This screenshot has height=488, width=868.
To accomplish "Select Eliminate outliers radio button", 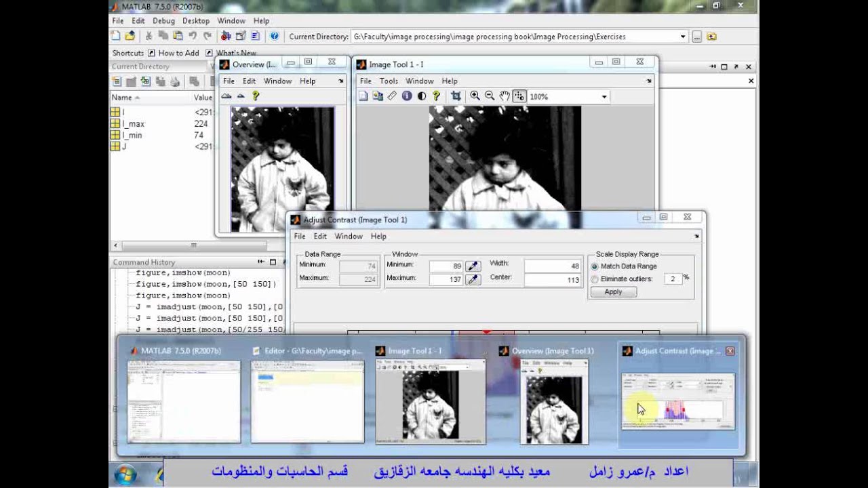I will tap(595, 279).
